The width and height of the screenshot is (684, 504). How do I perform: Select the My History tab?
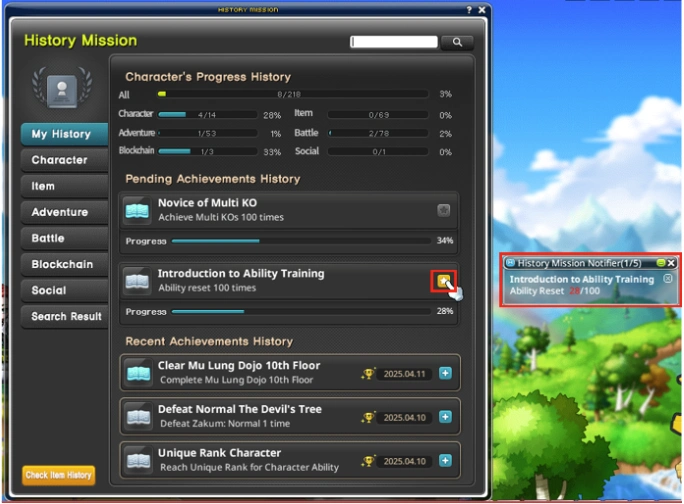pyautogui.click(x=64, y=134)
